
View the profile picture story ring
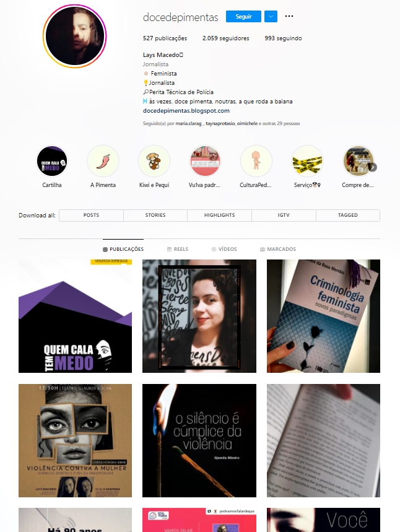click(x=75, y=36)
